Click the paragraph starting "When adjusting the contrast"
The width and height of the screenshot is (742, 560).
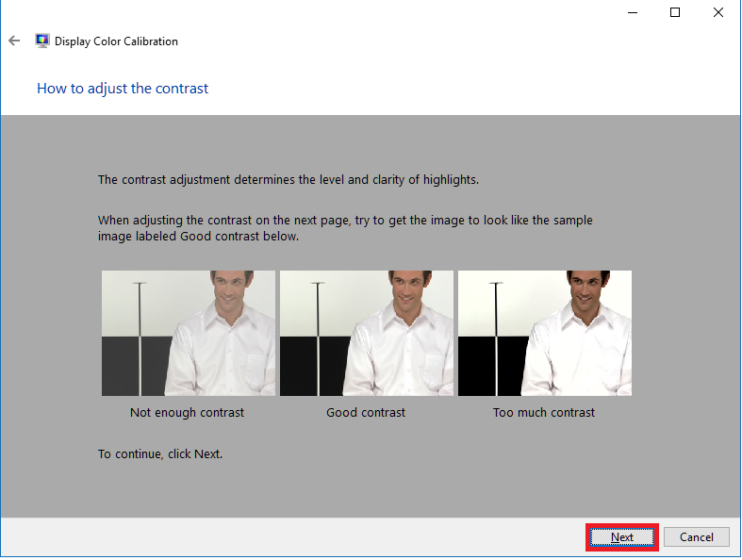pos(345,228)
